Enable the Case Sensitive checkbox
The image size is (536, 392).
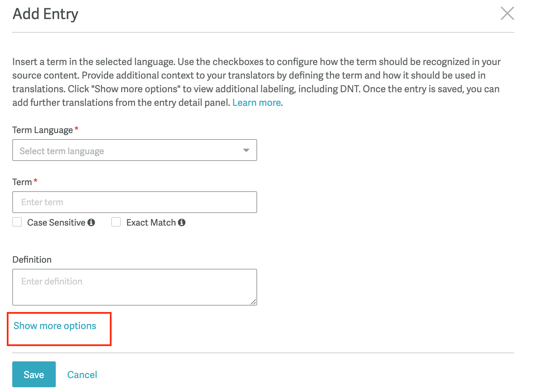click(17, 222)
